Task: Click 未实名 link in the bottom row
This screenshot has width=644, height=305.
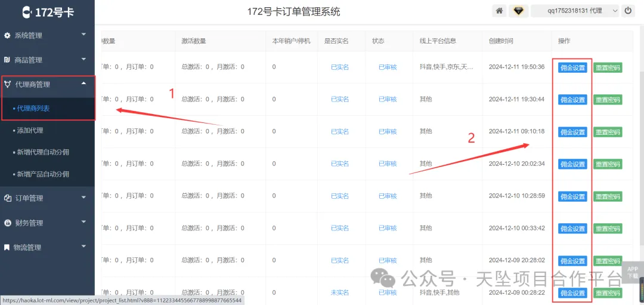Action: [340, 292]
